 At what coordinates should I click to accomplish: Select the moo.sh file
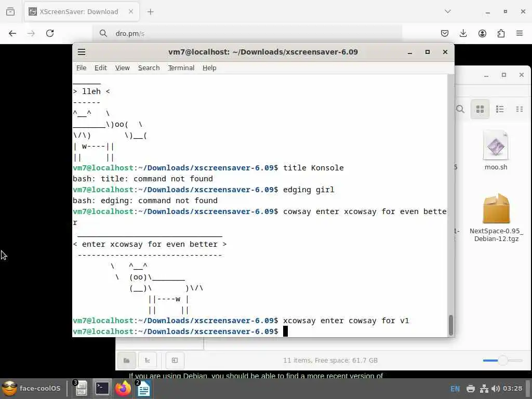(x=496, y=150)
